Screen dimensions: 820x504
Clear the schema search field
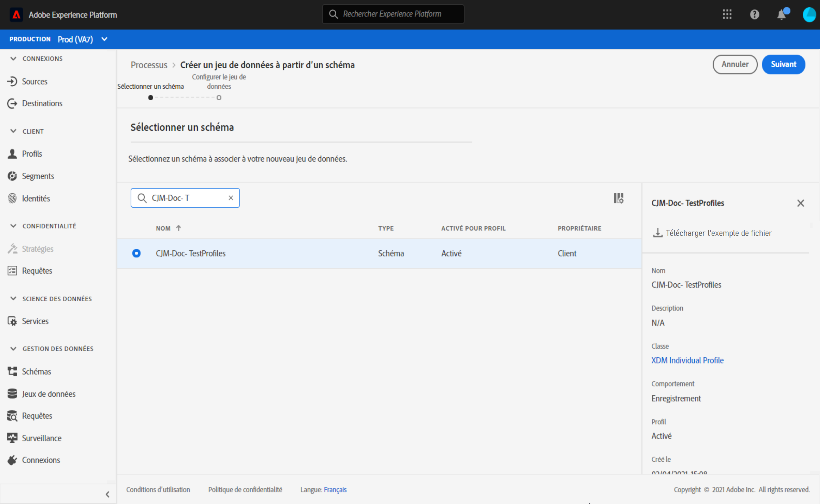231,198
